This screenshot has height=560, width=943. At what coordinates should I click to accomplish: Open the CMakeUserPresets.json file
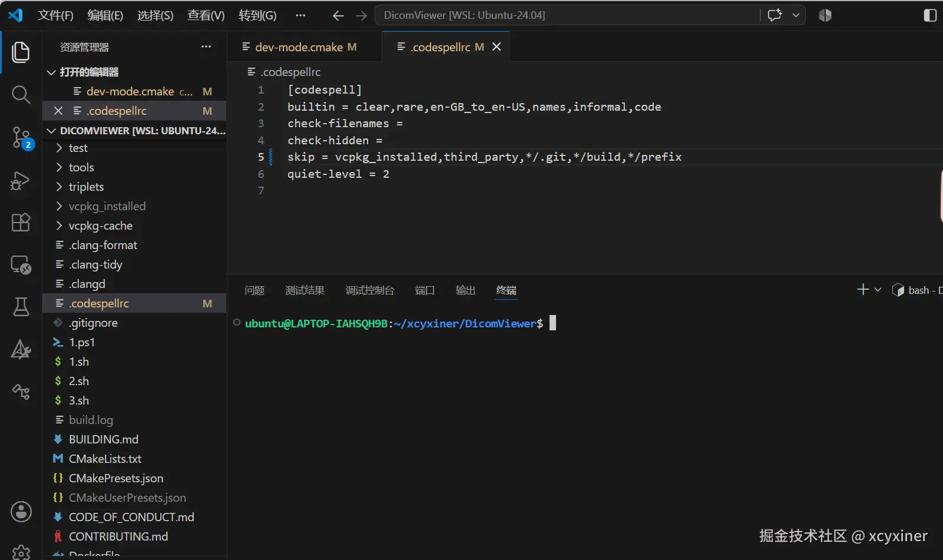134,498
